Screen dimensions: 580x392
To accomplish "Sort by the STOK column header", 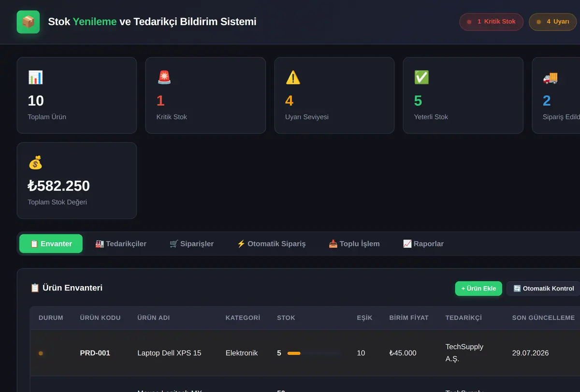I will [286, 318].
